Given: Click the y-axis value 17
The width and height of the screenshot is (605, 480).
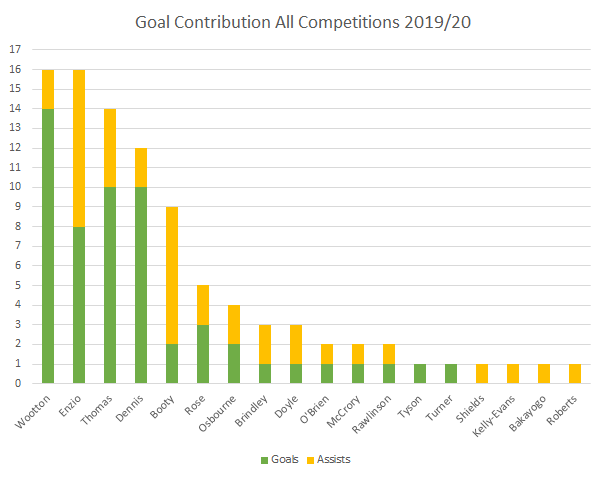Looking at the screenshot, I should pyautogui.click(x=14, y=49).
